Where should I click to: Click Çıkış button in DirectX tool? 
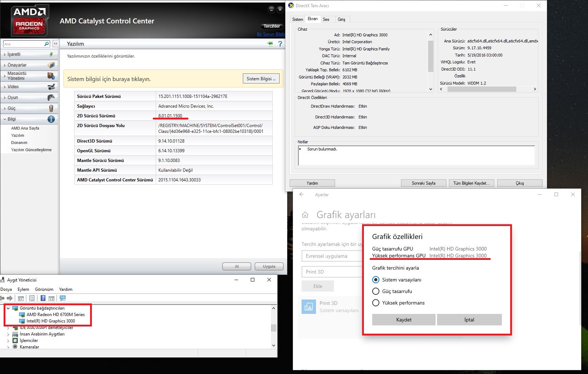pos(520,183)
